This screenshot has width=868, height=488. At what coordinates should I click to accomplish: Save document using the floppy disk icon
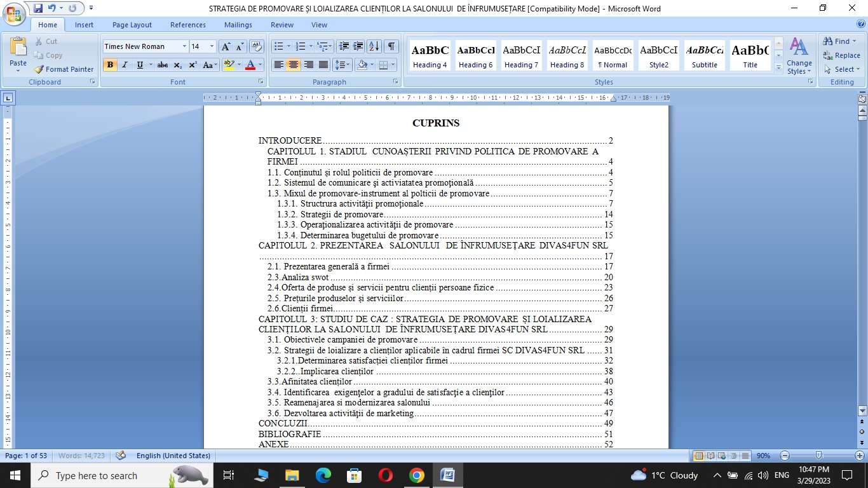(x=38, y=8)
